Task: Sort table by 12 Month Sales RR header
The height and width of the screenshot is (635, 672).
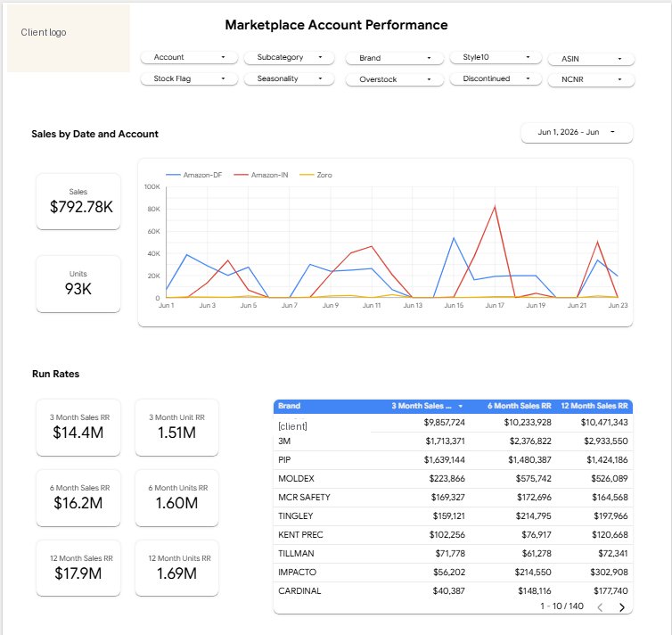Action: (x=594, y=406)
